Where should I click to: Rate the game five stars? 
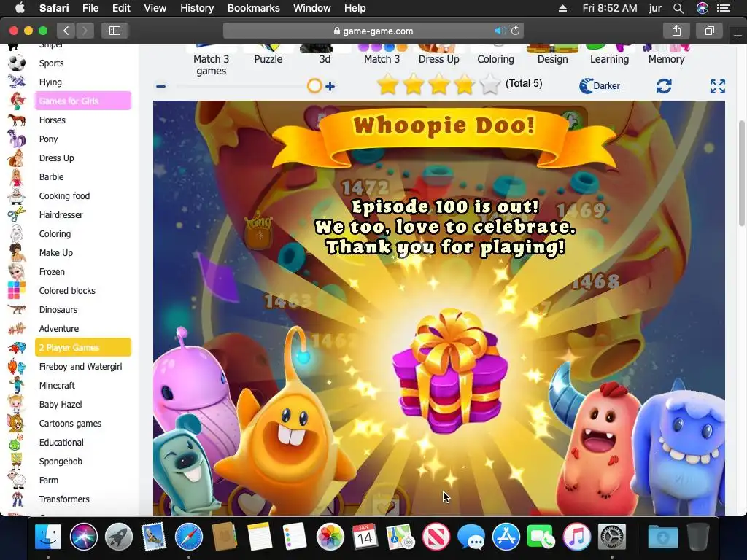tap(489, 85)
